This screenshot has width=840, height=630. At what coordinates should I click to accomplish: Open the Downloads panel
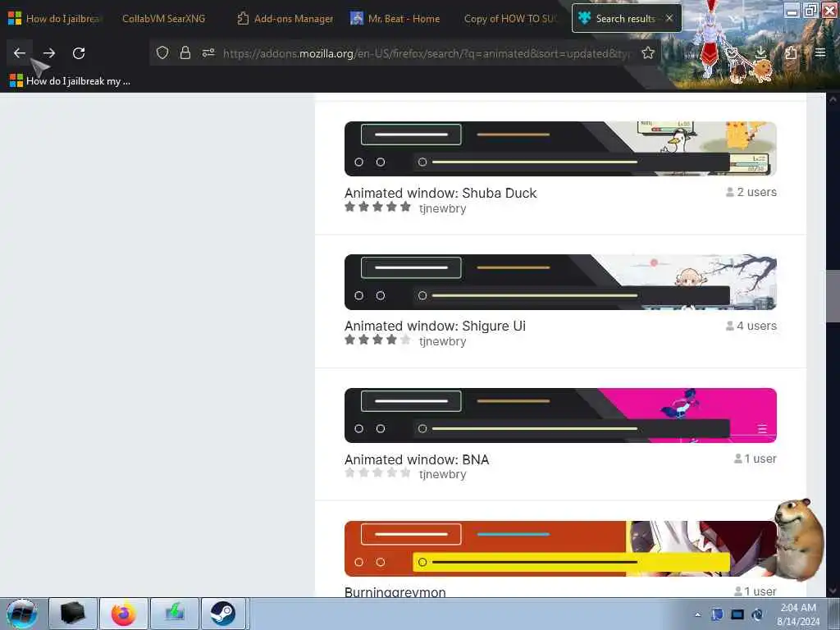click(760, 52)
